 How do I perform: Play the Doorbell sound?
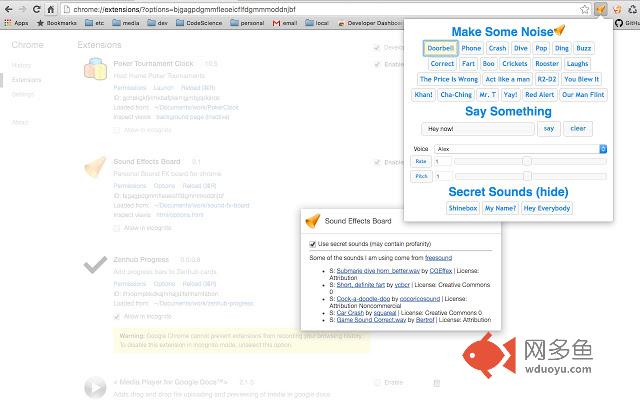pyautogui.click(x=440, y=48)
